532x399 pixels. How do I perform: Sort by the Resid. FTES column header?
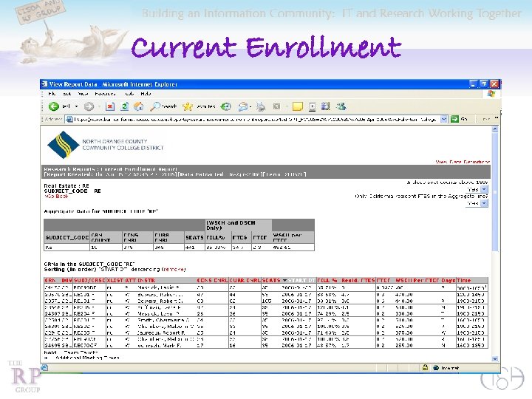click(358, 280)
